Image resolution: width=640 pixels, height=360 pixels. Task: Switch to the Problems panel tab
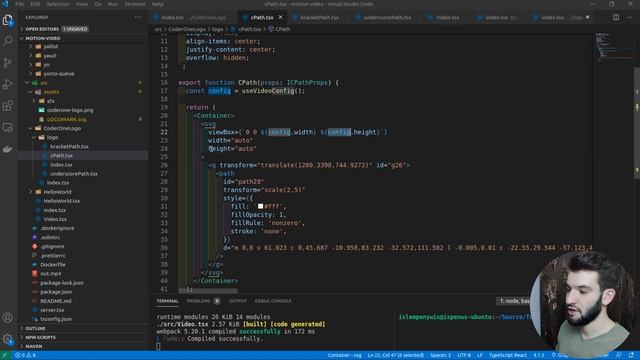click(x=198, y=301)
